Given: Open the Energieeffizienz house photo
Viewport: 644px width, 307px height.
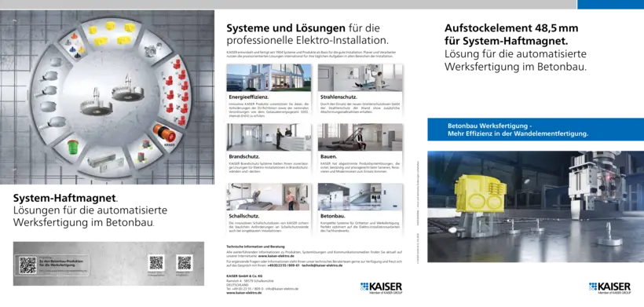Looking at the screenshot, I should tap(269, 78).
